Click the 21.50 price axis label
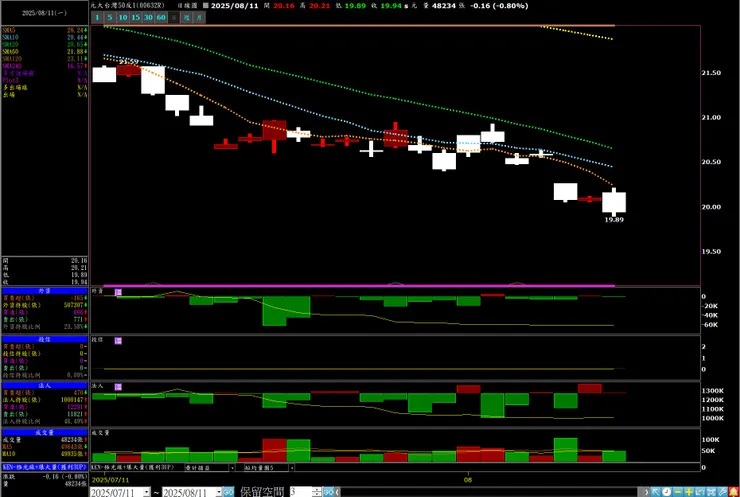Viewport: 740px width, 497px height. 711,73
